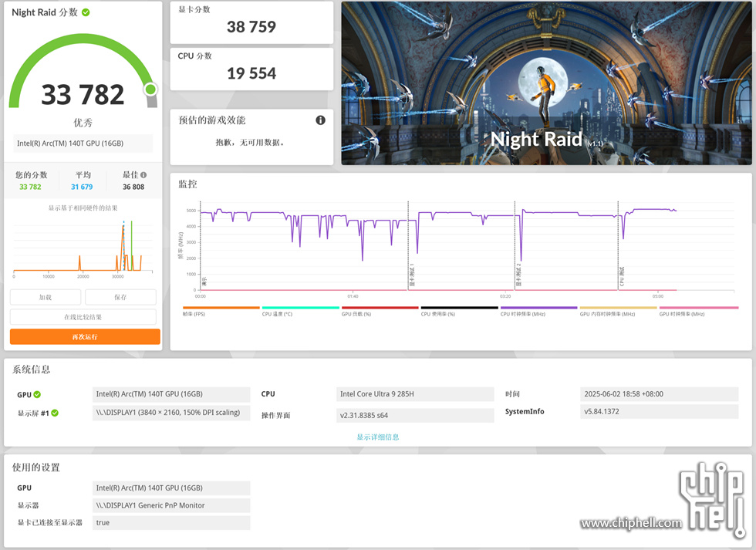The height and width of the screenshot is (550, 756).
Task: Click the 预估的游戏效能 card title
Action: [212, 120]
